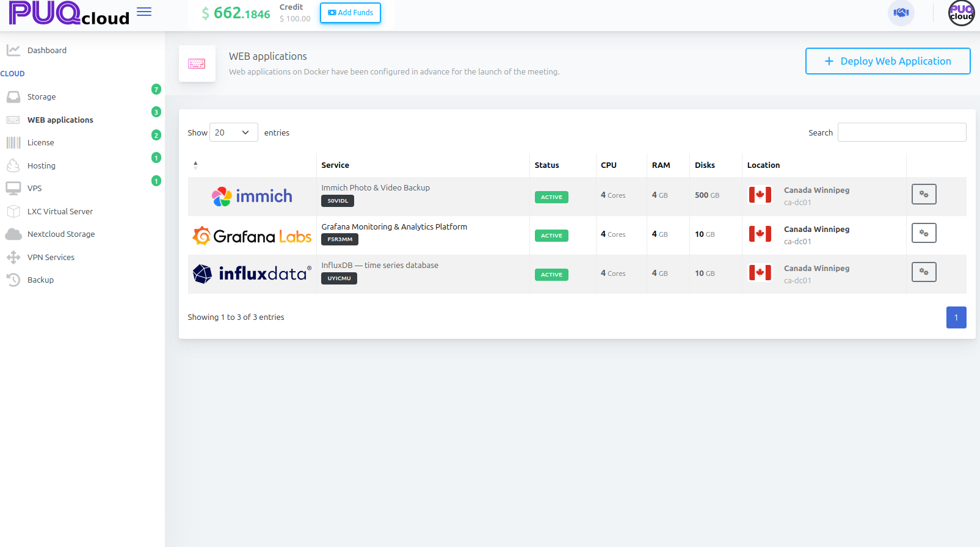Screen dimensions: 980x547
Task: Click into the Search input field
Action: [x=901, y=132]
